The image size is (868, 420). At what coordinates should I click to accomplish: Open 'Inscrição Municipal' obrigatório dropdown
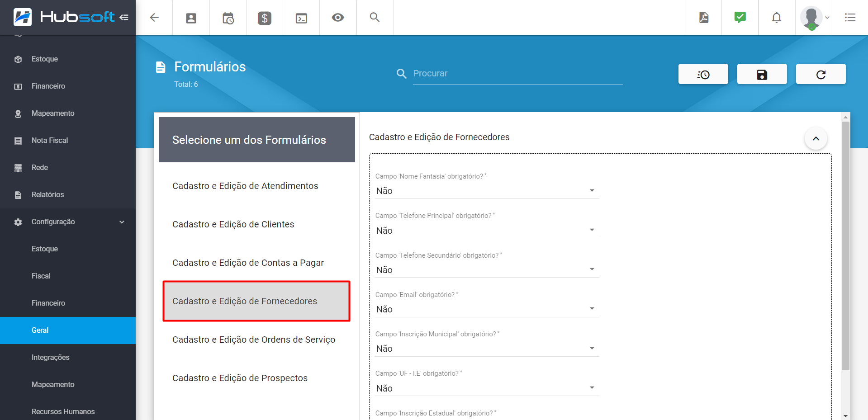(487, 349)
